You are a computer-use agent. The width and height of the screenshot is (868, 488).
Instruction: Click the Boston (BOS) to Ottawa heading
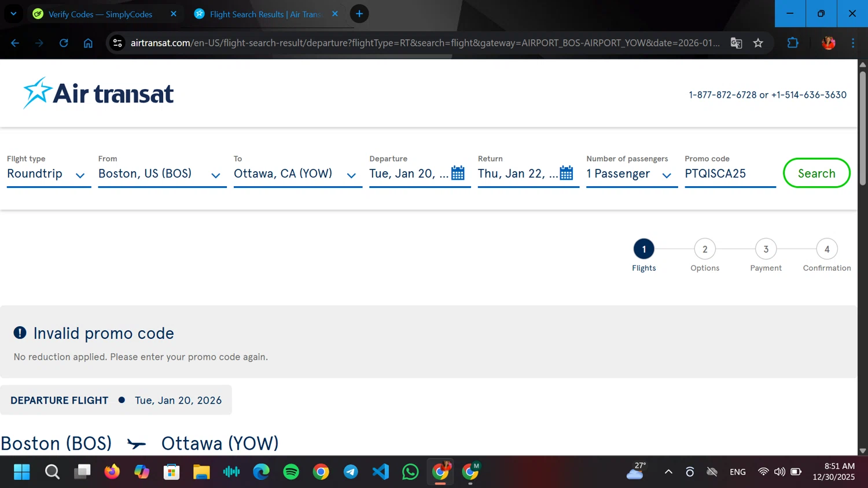pos(139,443)
